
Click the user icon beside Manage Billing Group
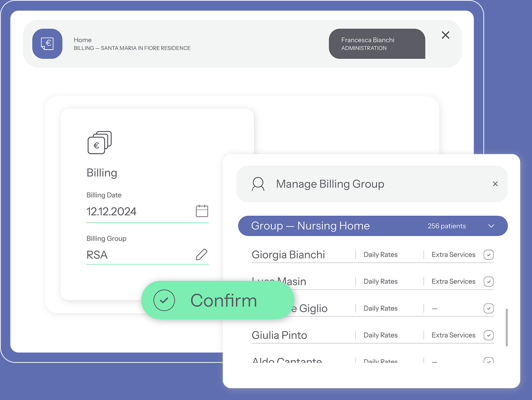tap(258, 184)
